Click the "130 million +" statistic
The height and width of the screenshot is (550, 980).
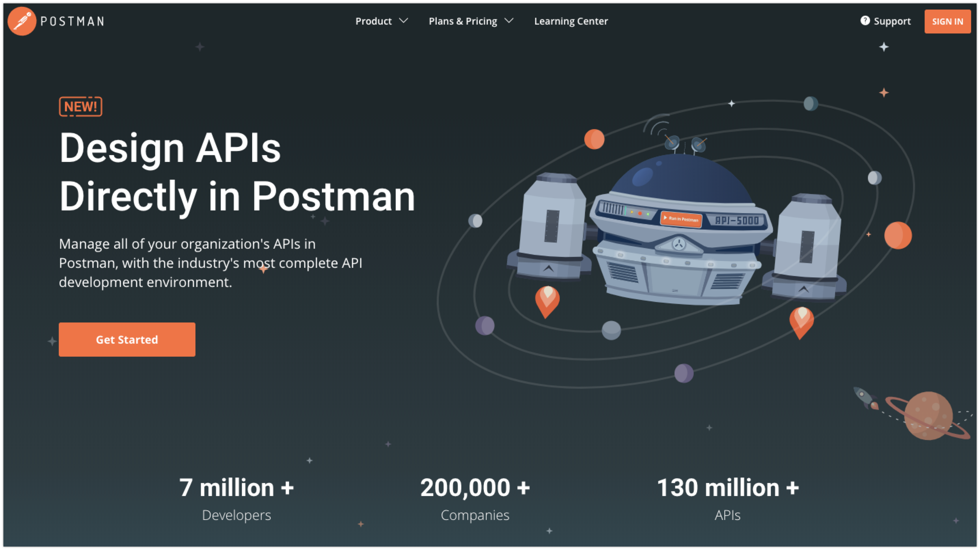point(728,487)
